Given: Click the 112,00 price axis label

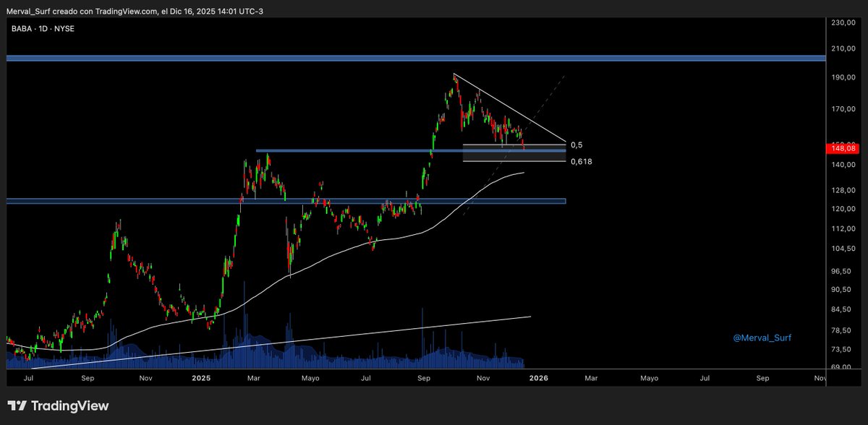Looking at the screenshot, I should [843, 228].
